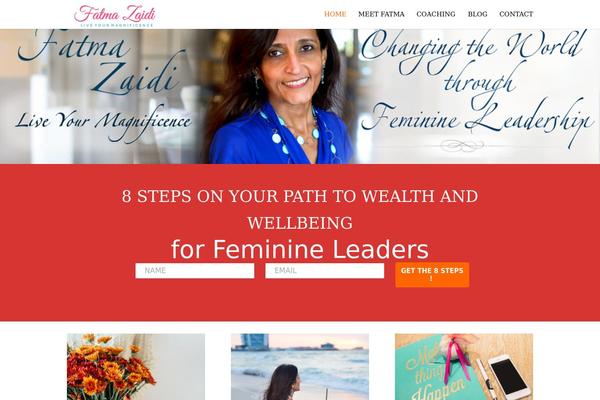
Task: Click the decorative flourish under Feminine Leadership
Action: [x=462, y=145]
